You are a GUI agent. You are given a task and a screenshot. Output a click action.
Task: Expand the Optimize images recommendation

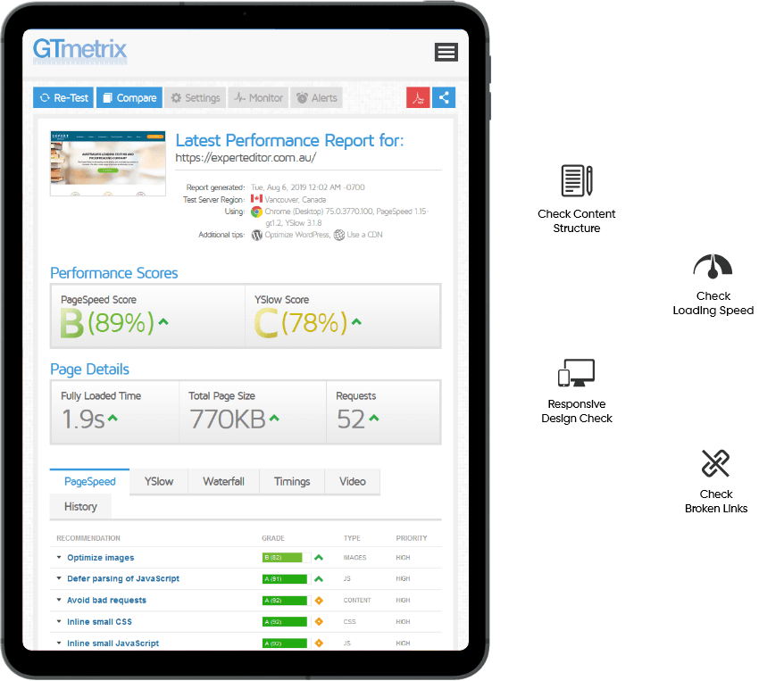[59, 557]
